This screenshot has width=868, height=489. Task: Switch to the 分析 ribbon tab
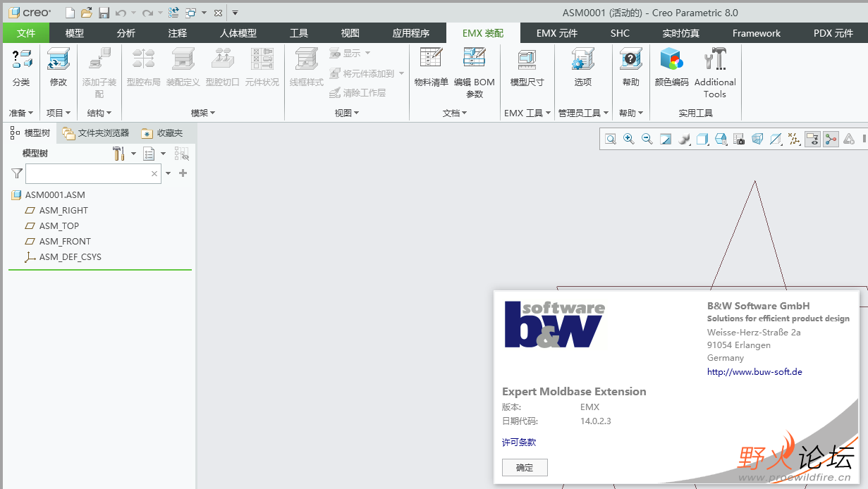126,33
